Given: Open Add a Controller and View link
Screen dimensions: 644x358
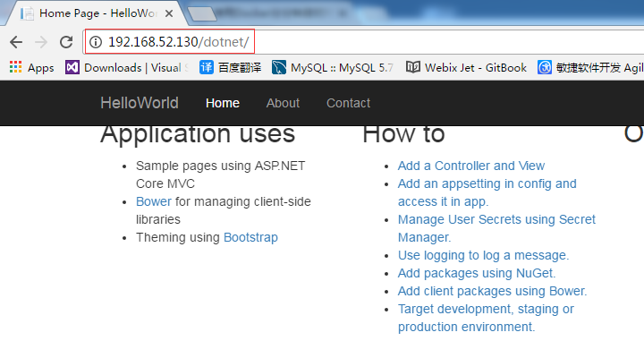Looking at the screenshot, I should (471, 166).
